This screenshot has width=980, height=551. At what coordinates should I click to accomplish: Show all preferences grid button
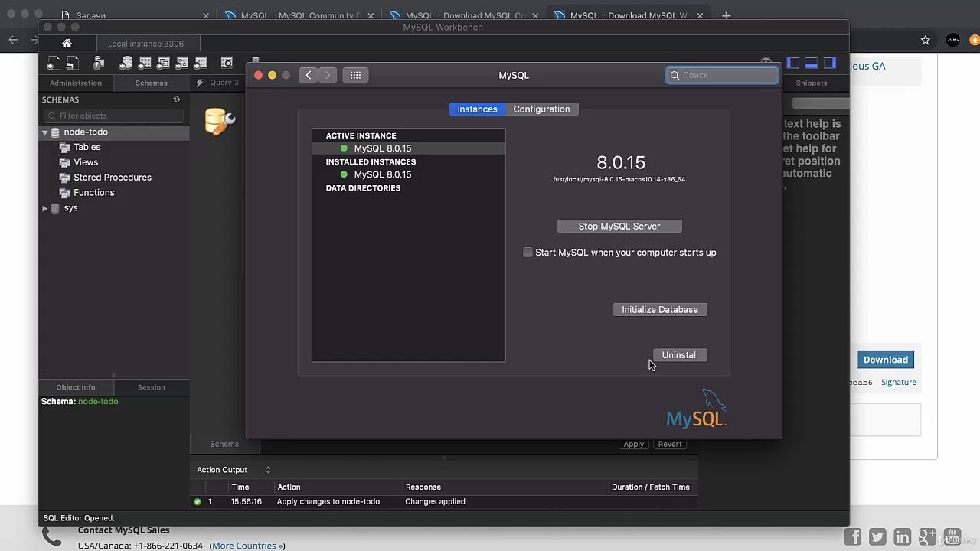pos(355,75)
